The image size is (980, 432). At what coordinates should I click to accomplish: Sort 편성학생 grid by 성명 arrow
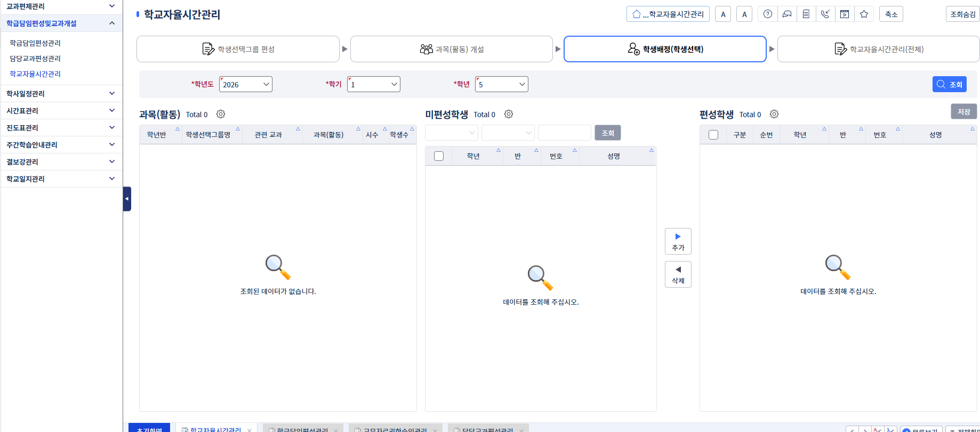pos(973,129)
